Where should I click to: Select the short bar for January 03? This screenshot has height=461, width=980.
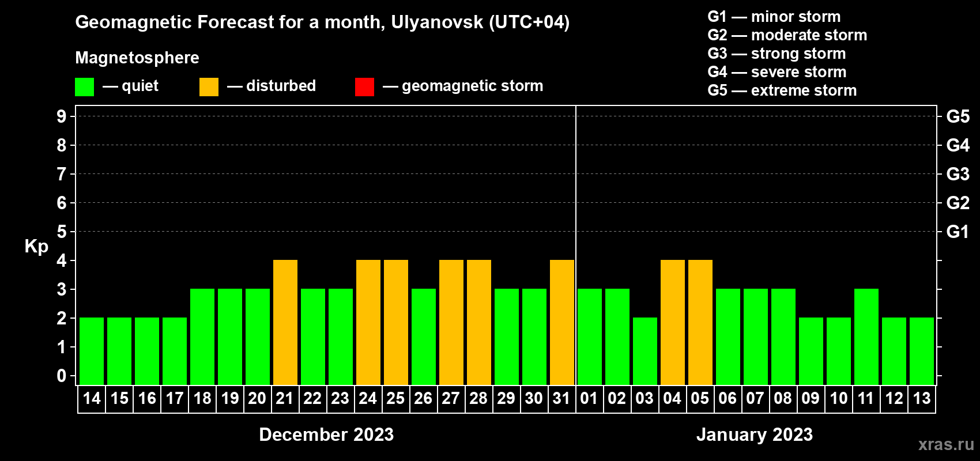(645, 351)
